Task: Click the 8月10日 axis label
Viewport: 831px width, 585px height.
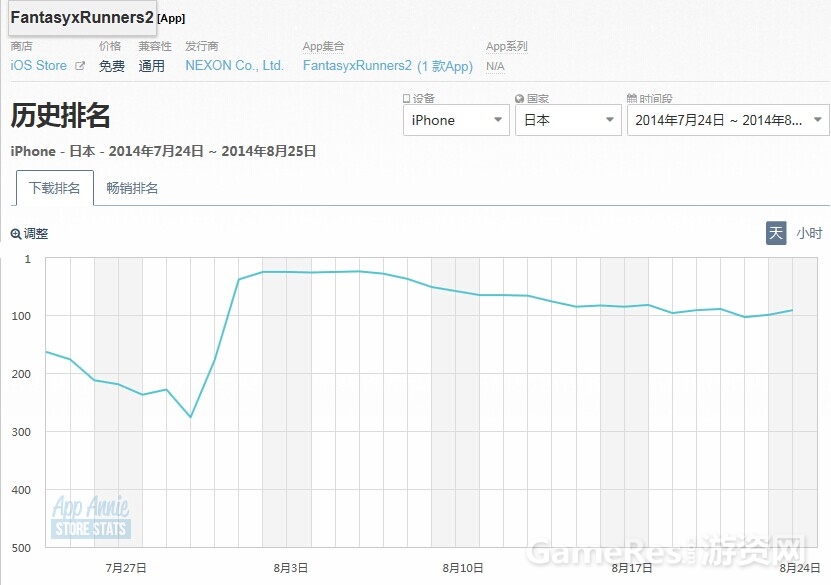Action: (x=463, y=568)
